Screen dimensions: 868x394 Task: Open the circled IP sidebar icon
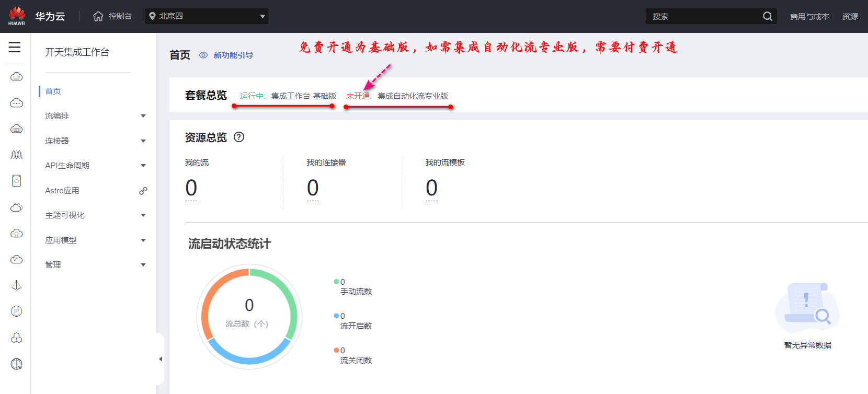[x=17, y=311]
